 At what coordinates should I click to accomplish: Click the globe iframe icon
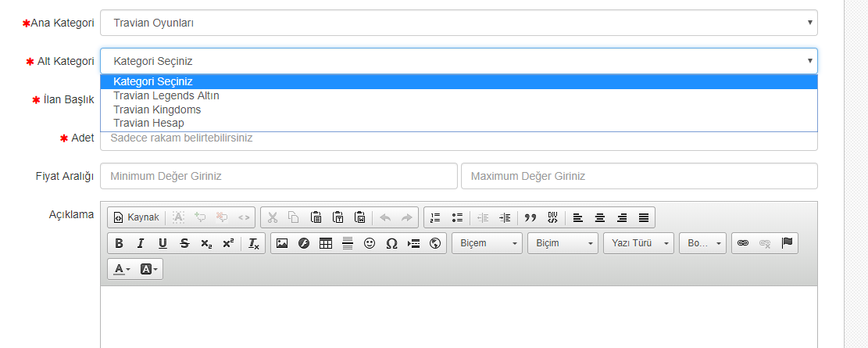(434, 243)
